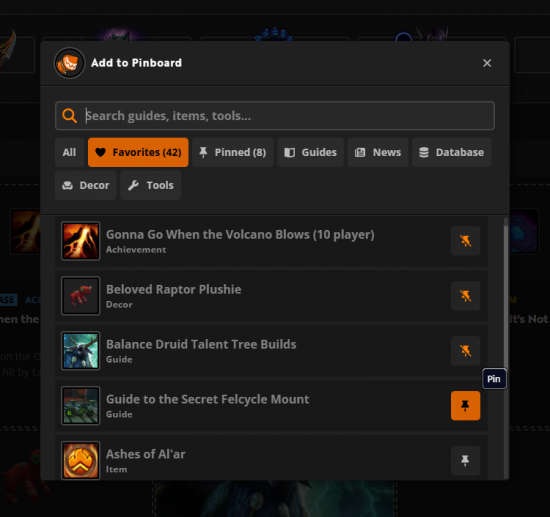Close the Add to Pinboard dialog
Screen dimensions: 550x517
487,63
